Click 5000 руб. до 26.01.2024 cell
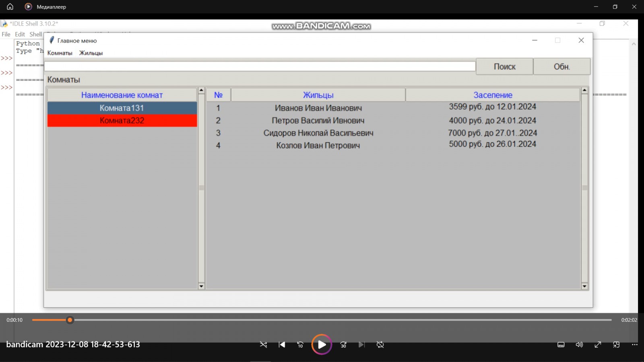Screen dimensions: 644x362 [493, 144]
